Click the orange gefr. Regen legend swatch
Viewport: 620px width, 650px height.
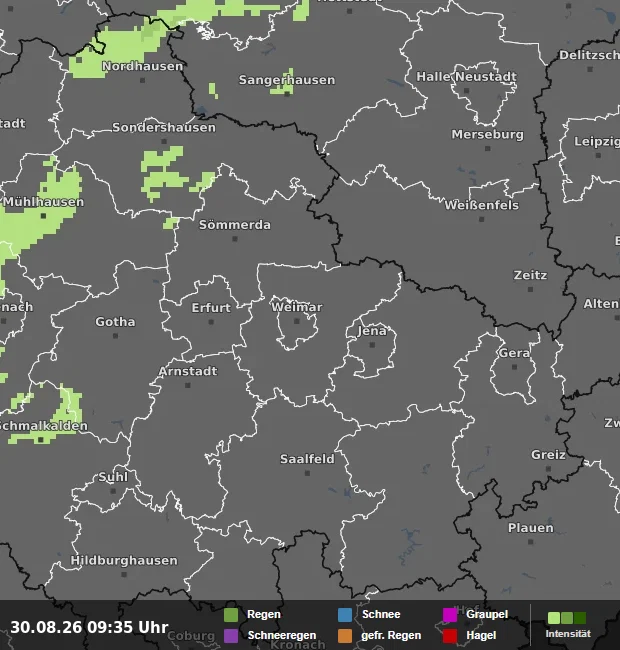pyautogui.click(x=345, y=635)
